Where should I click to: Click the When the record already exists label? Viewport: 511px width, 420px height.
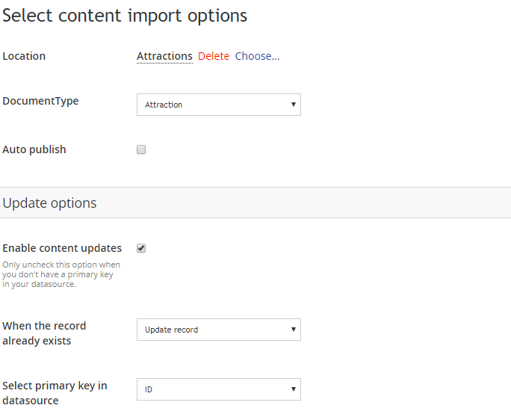[x=44, y=333]
